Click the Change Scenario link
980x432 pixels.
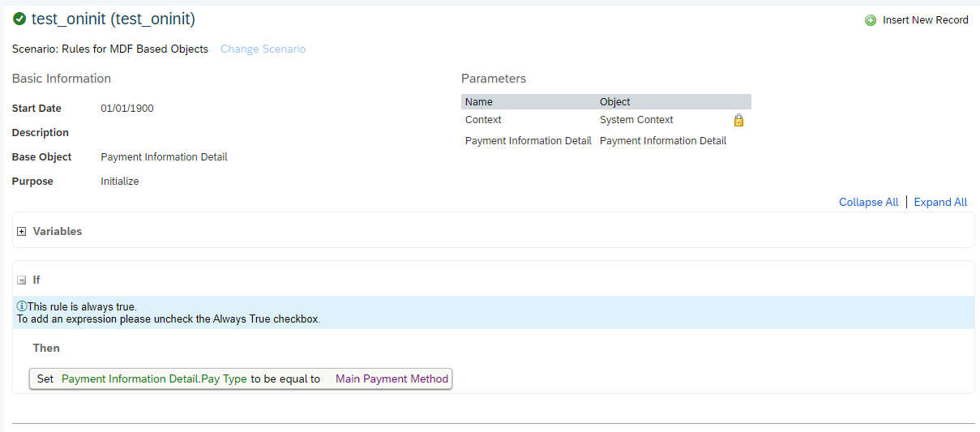(263, 49)
